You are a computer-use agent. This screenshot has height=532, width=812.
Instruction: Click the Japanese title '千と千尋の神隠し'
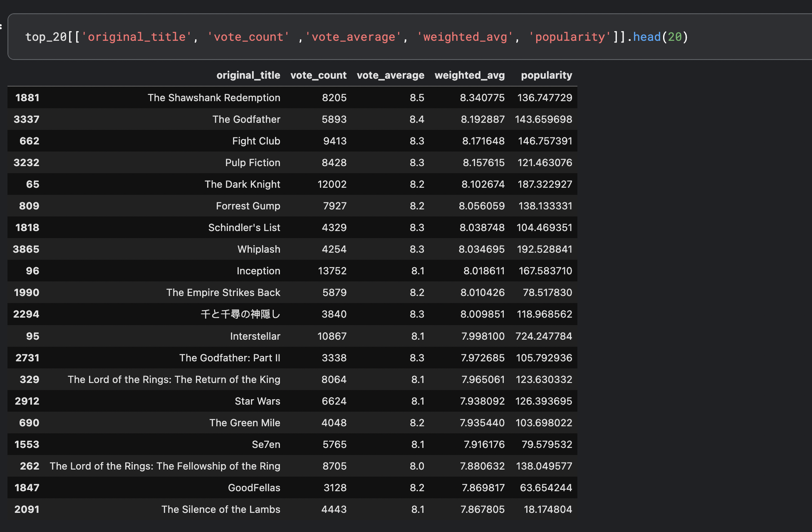click(240, 314)
